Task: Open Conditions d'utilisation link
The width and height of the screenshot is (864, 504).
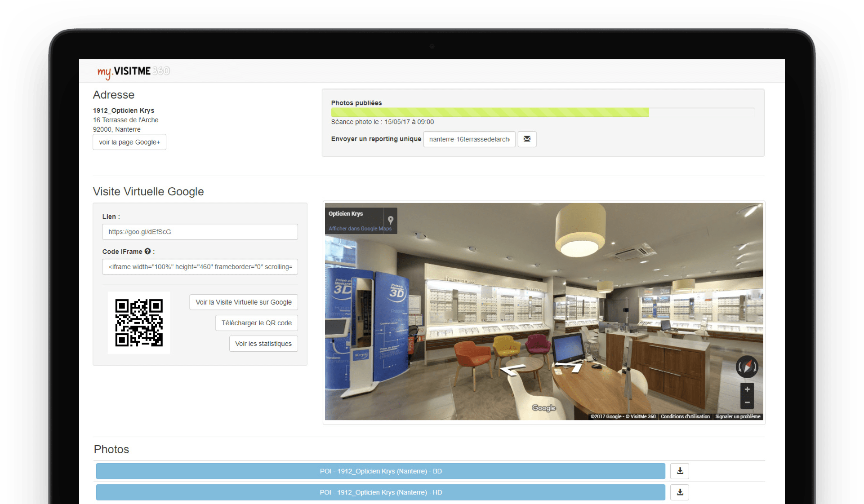Action: point(685,416)
